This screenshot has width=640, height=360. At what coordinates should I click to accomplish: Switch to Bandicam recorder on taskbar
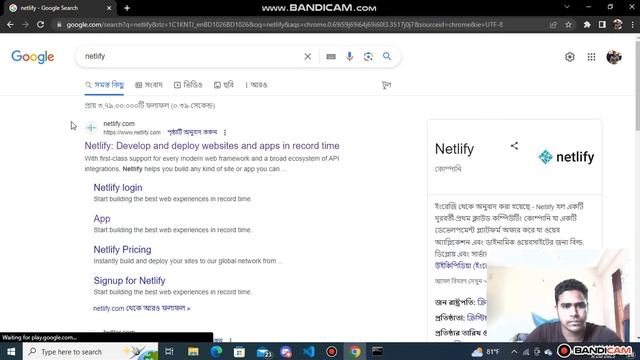coord(331,351)
